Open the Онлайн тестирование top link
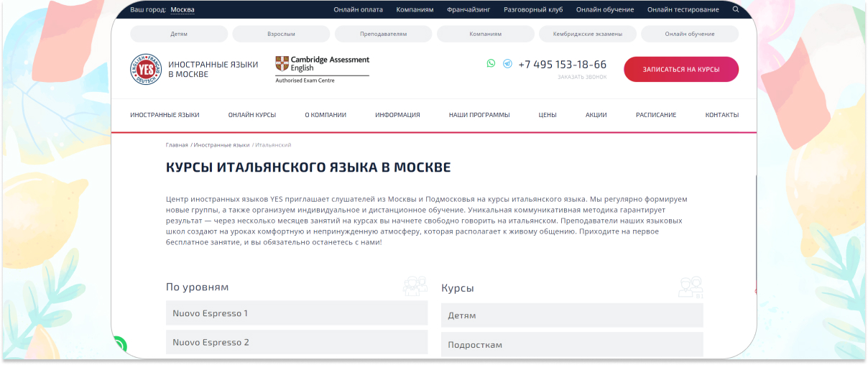868x365 pixels. (683, 10)
